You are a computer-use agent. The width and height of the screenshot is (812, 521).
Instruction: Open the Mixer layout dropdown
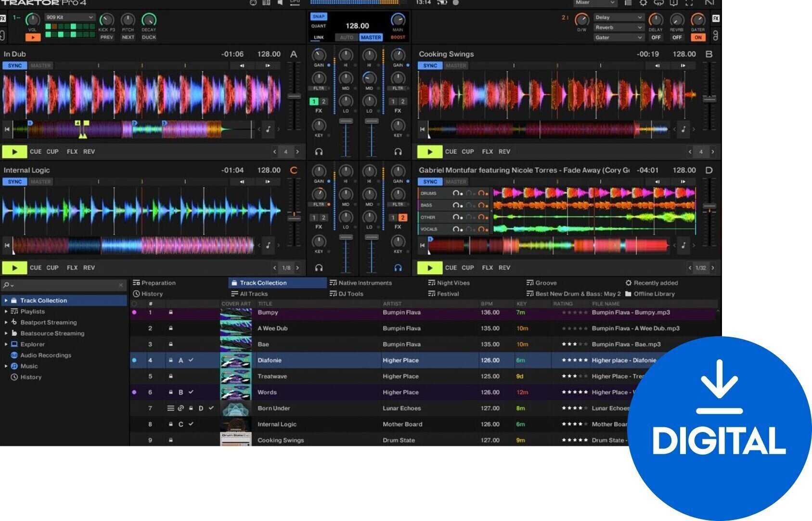pos(595,3)
